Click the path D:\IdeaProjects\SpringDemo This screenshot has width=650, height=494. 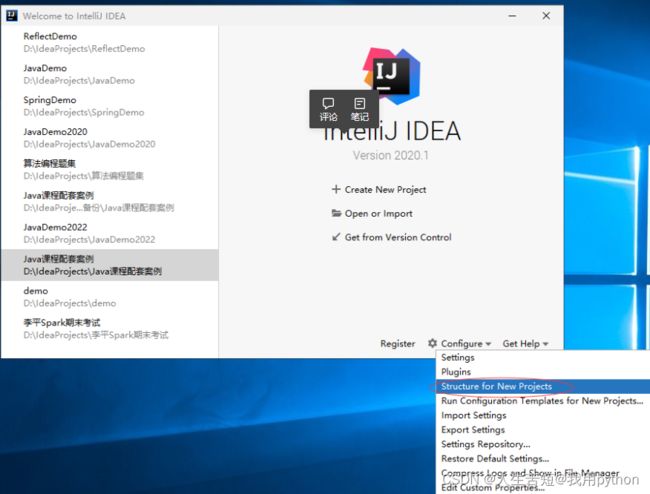click(x=84, y=112)
